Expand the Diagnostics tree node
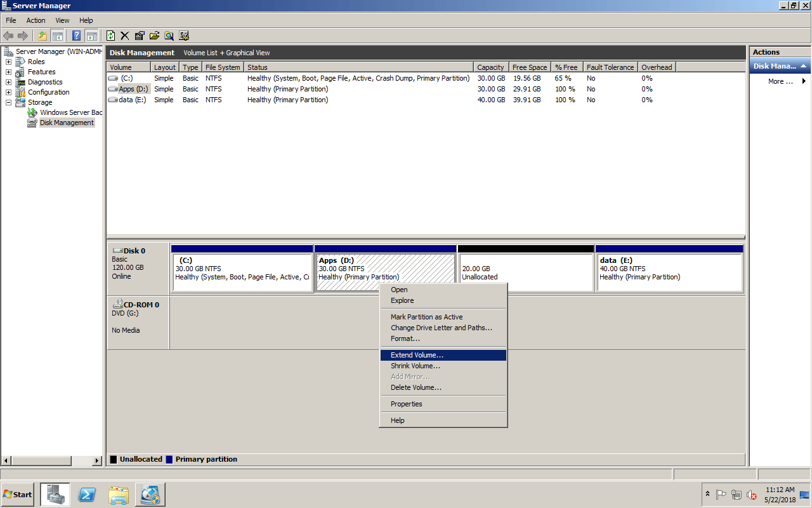Viewport: 812px width, 508px height. (x=8, y=82)
